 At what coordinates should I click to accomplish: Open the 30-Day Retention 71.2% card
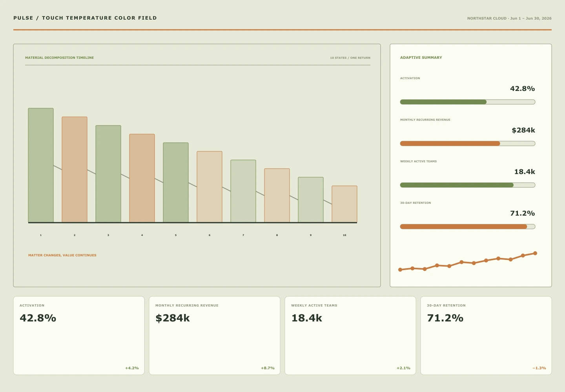tap(486, 336)
